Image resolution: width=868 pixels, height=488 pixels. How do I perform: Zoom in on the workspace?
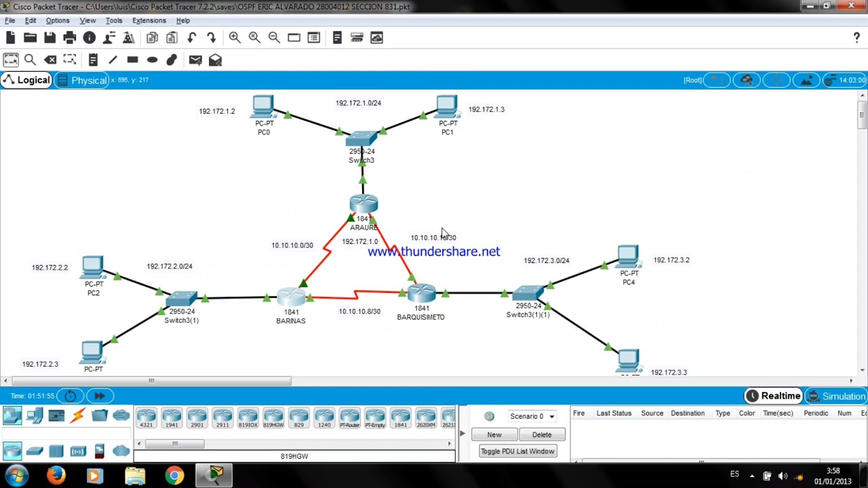coord(235,37)
